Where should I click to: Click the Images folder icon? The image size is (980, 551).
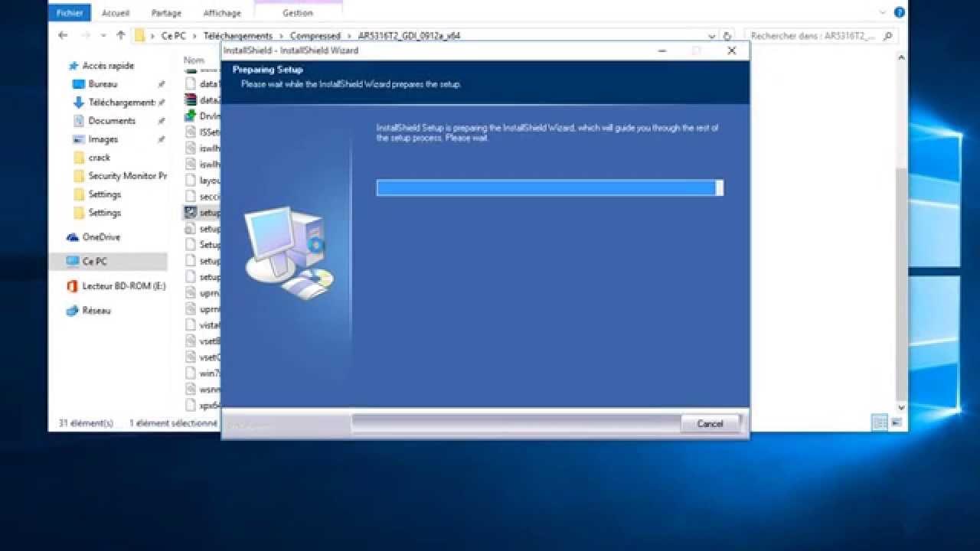click(x=78, y=139)
